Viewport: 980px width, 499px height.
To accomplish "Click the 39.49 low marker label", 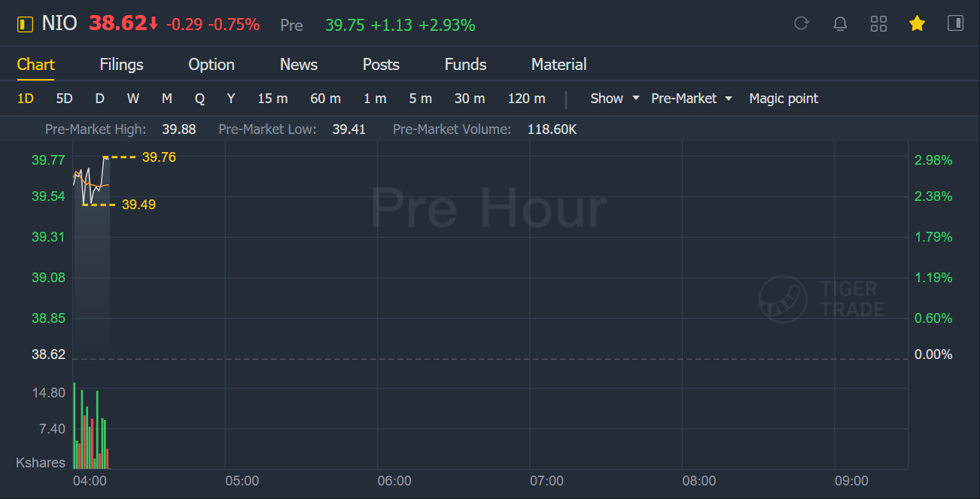I will point(138,205).
